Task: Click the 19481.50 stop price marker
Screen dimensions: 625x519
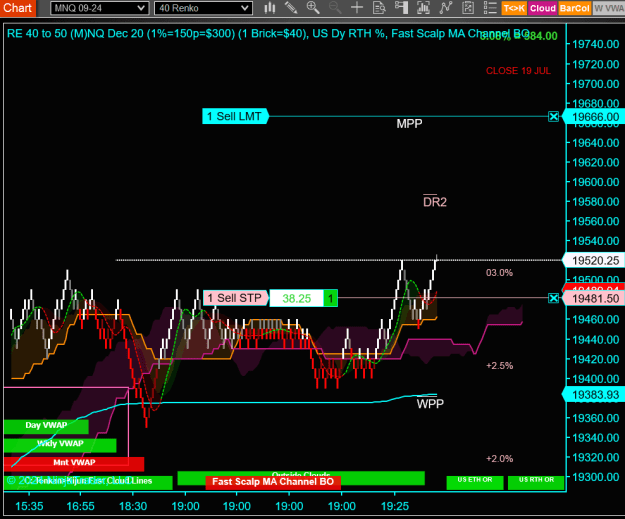Action: pos(595,299)
